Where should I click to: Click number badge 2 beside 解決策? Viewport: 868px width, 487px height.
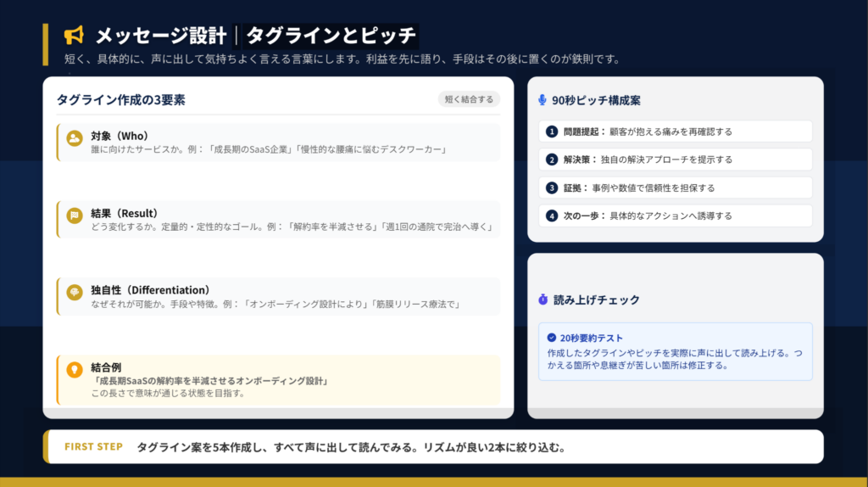(x=552, y=160)
